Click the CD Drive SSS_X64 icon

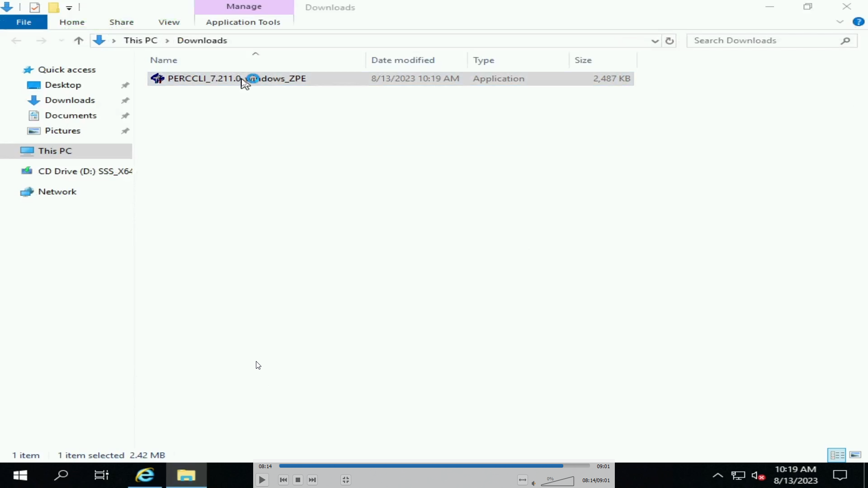click(x=28, y=171)
